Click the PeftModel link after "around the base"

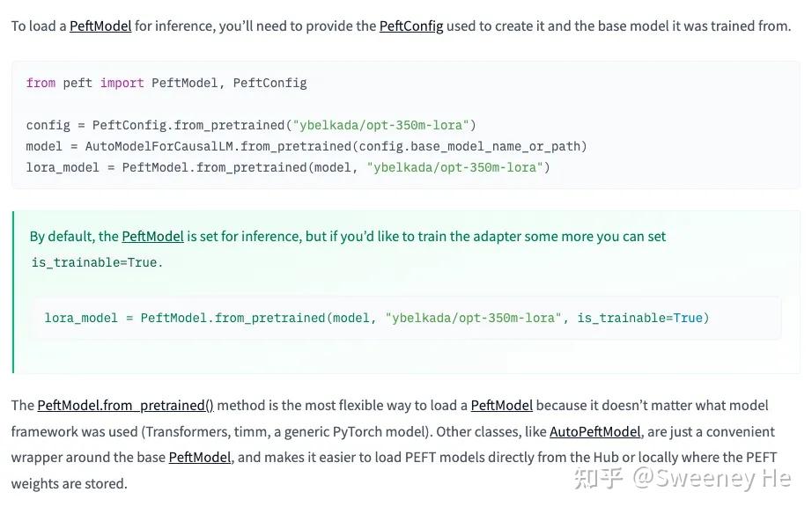pyautogui.click(x=200, y=457)
